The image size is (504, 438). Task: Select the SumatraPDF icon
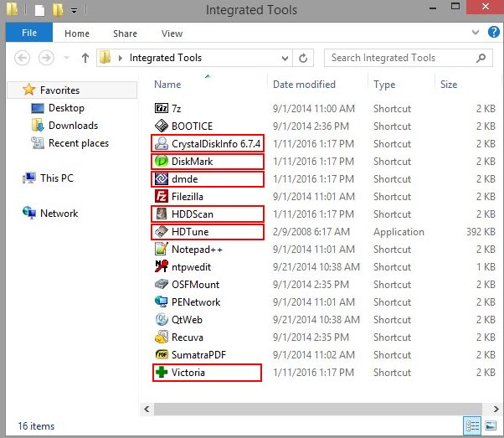pos(161,355)
